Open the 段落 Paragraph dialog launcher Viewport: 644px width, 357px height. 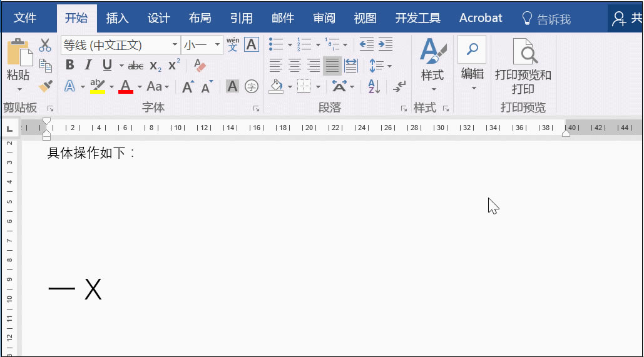404,108
